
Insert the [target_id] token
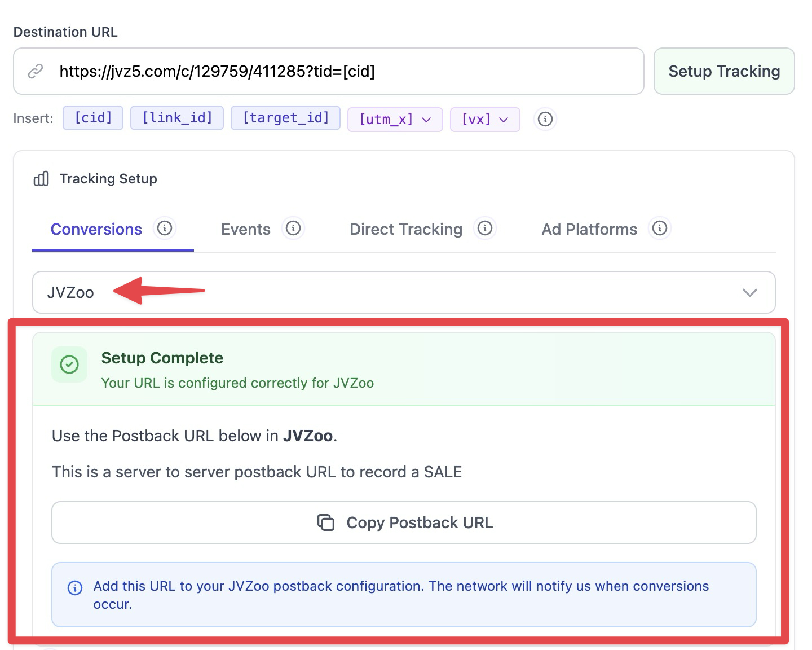pyautogui.click(x=285, y=118)
